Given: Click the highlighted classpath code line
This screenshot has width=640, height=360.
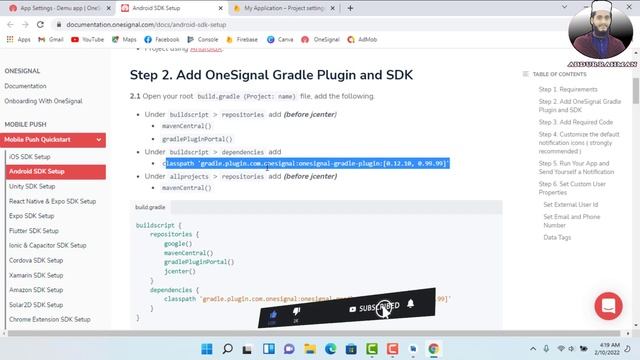Looking at the screenshot, I should click(307, 164).
